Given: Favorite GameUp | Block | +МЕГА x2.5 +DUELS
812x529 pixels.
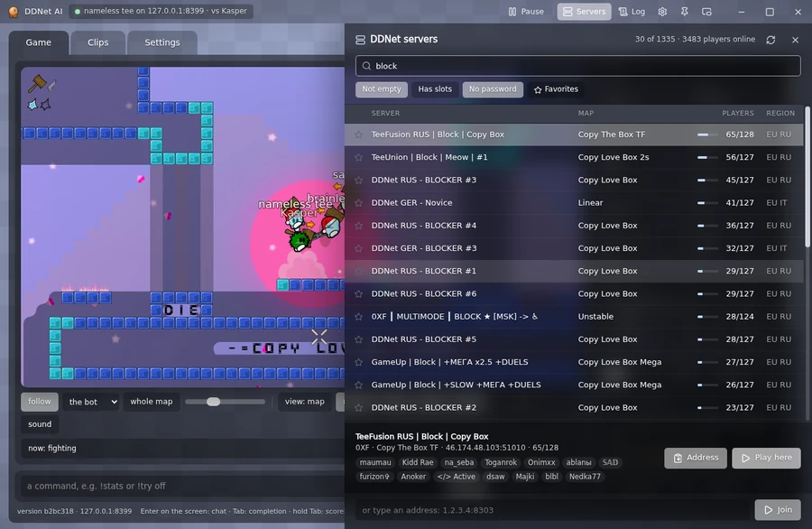Looking at the screenshot, I should click(x=358, y=363).
